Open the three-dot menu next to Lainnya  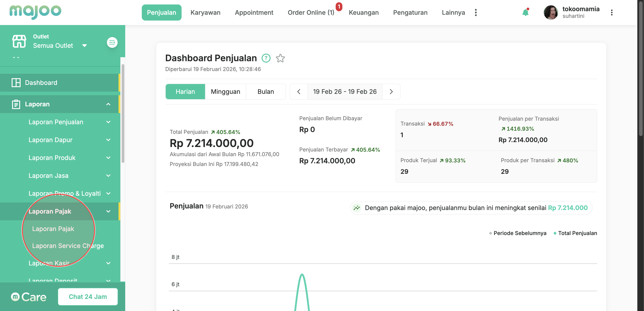coord(475,13)
